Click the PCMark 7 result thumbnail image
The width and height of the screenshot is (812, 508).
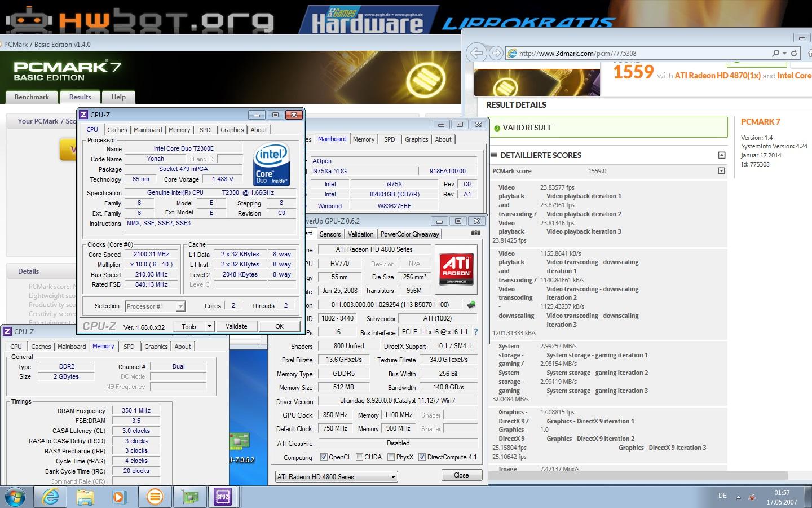coord(537,82)
